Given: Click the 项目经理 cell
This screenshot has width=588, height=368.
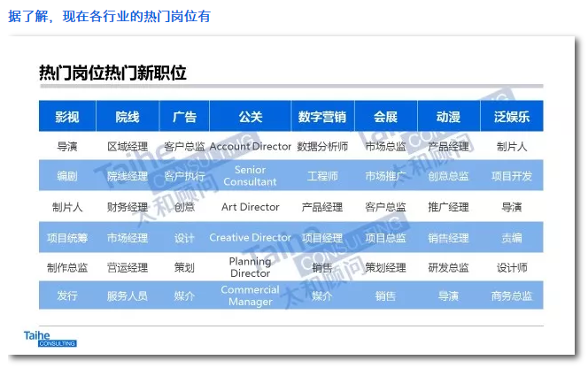Looking at the screenshot, I should 322,238.
